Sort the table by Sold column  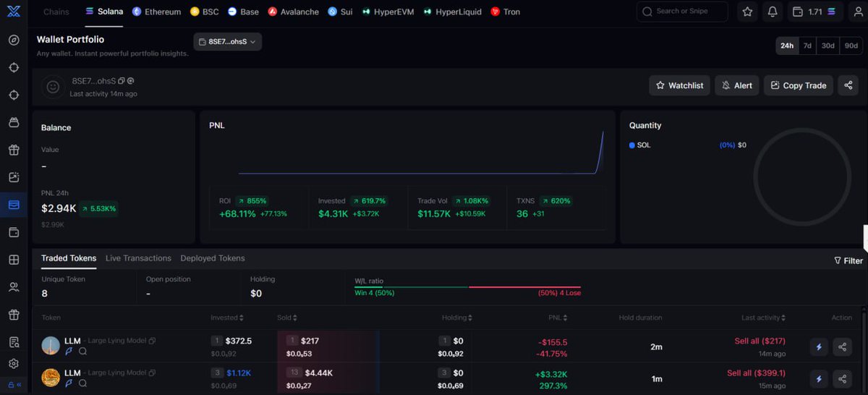tap(286, 318)
